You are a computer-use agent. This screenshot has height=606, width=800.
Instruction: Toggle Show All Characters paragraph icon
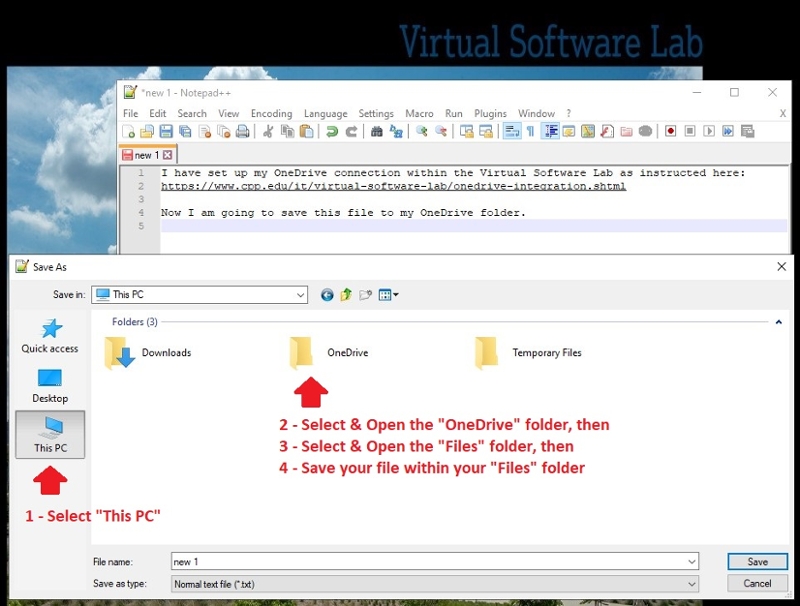click(x=530, y=131)
